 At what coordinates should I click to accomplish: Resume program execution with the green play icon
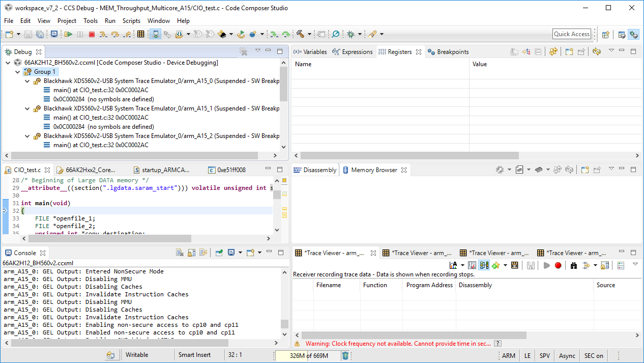tap(68, 34)
